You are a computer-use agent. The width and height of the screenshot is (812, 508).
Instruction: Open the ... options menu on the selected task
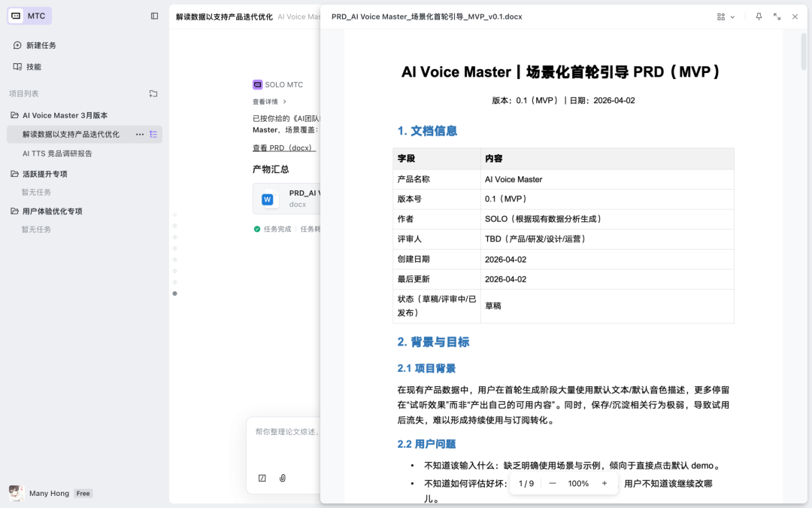(140, 133)
